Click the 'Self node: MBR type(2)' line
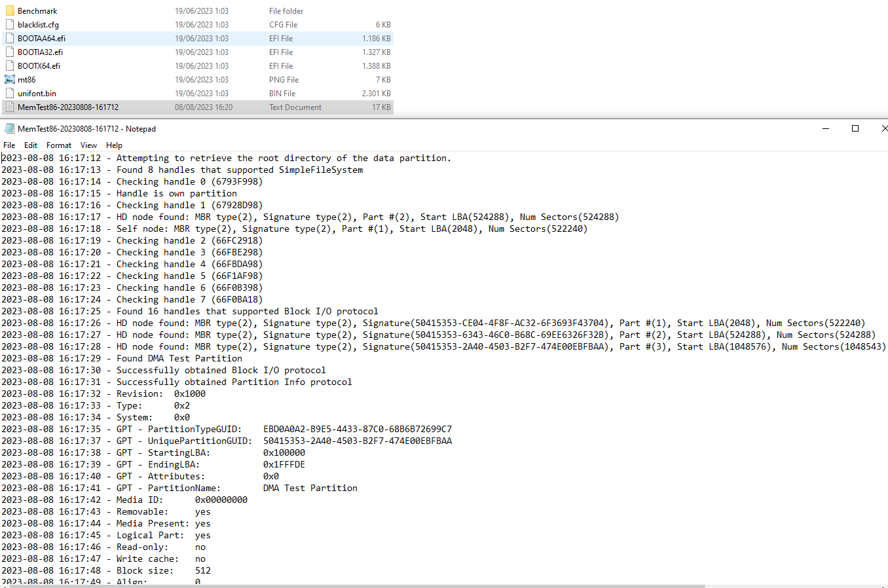This screenshot has height=588, width=888. pos(295,229)
